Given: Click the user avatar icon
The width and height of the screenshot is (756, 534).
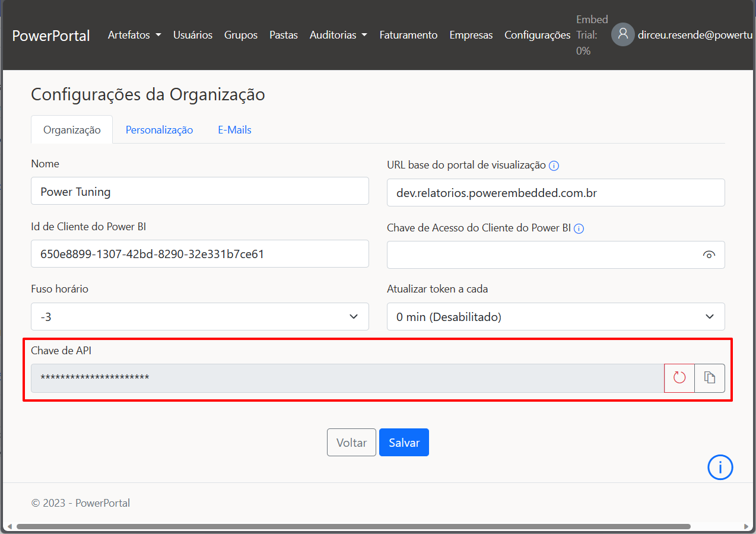Looking at the screenshot, I should (x=622, y=34).
